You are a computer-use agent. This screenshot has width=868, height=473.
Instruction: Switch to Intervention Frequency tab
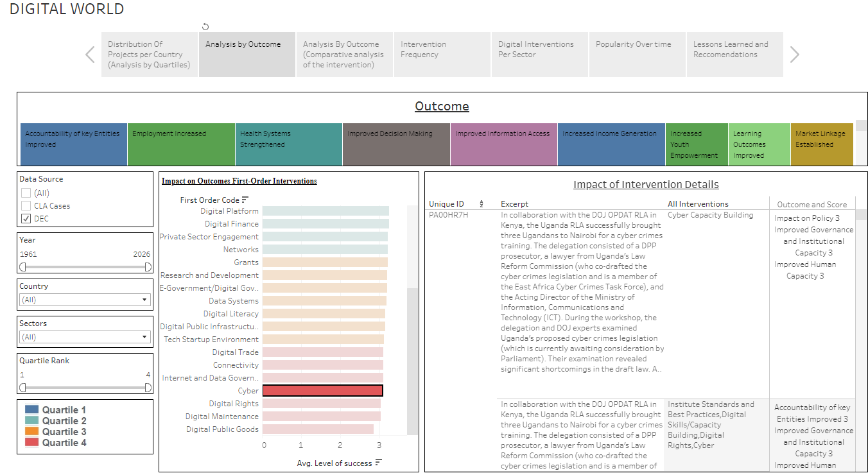pyautogui.click(x=442, y=55)
